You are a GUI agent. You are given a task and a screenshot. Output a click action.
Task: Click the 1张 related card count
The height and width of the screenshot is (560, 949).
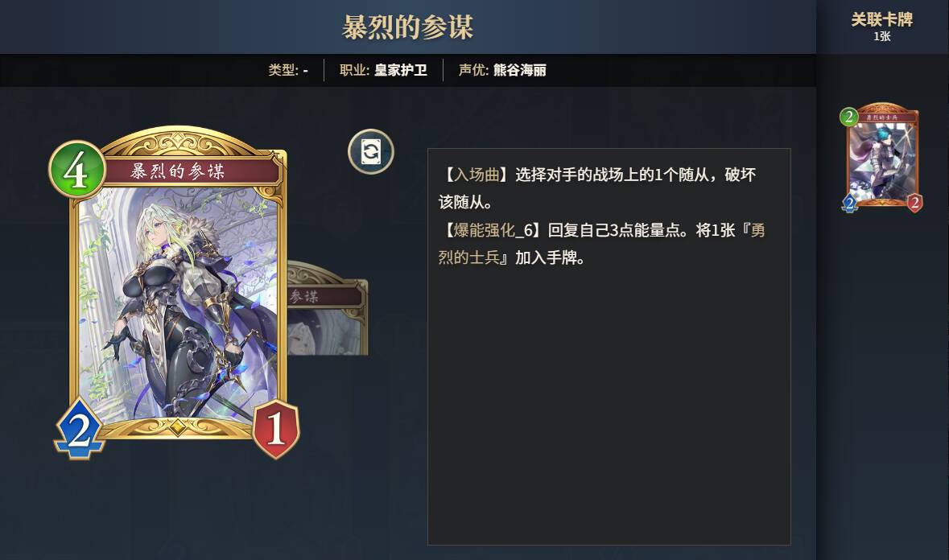(x=882, y=36)
